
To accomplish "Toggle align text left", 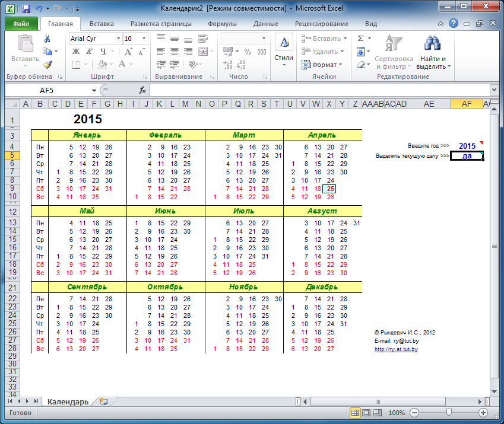I will 161,52.
